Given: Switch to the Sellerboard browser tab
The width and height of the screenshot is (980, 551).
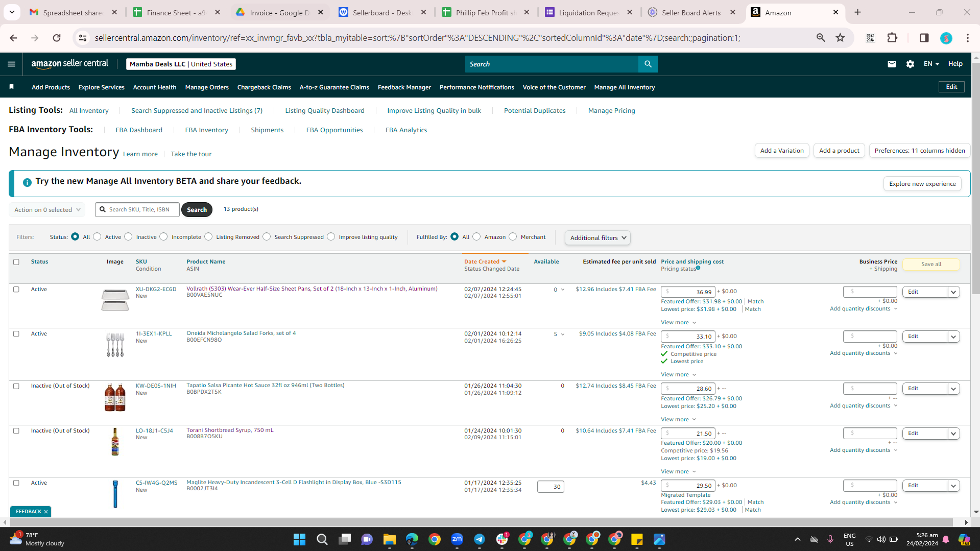Looking at the screenshot, I should (x=383, y=12).
